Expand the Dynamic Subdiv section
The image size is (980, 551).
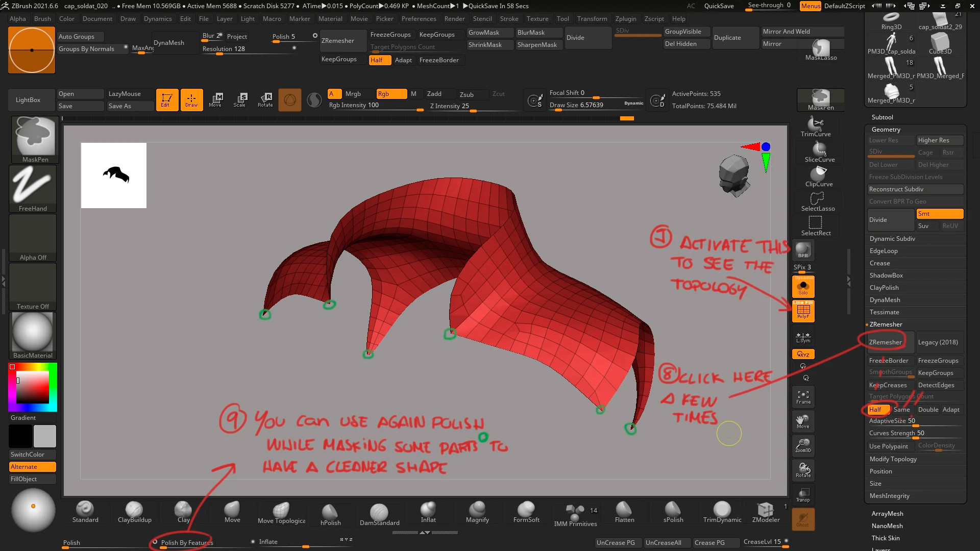point(892,239)
